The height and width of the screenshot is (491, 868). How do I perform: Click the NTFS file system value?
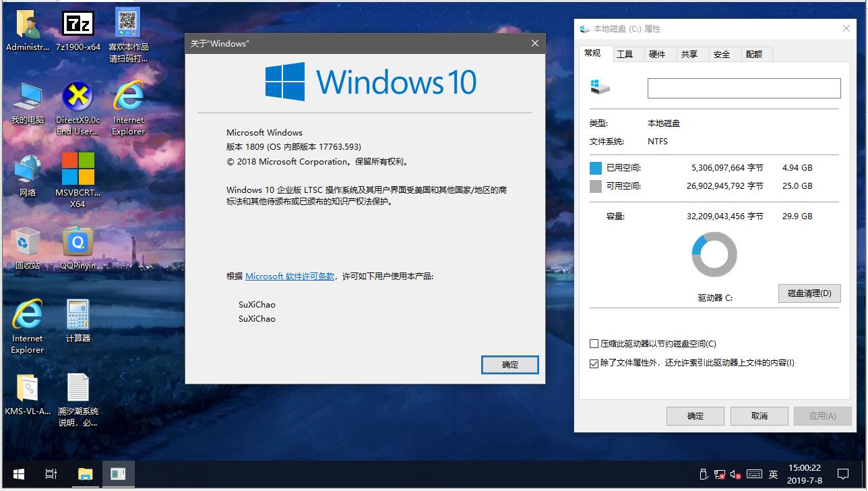[658, 142]
